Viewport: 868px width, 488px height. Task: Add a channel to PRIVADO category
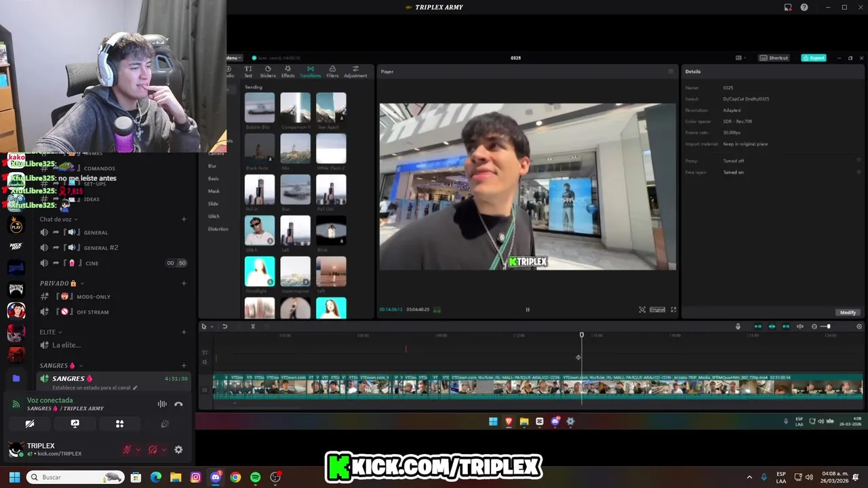pos(184,283)
